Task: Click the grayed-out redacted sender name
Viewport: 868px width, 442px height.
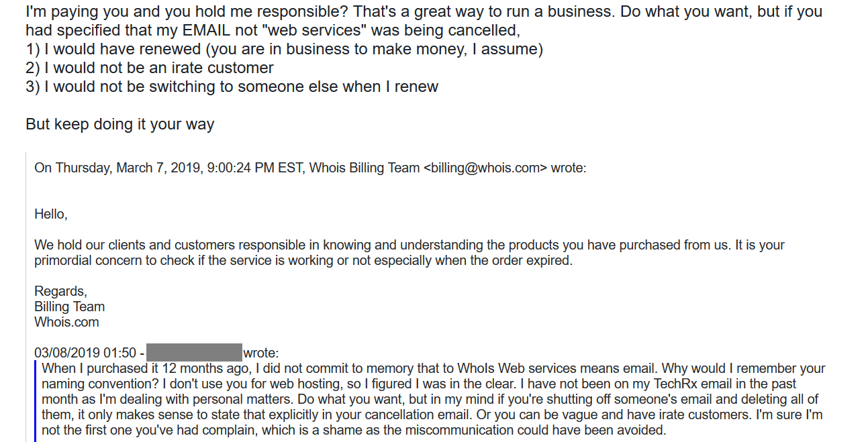Action: [x=193, y=353]
